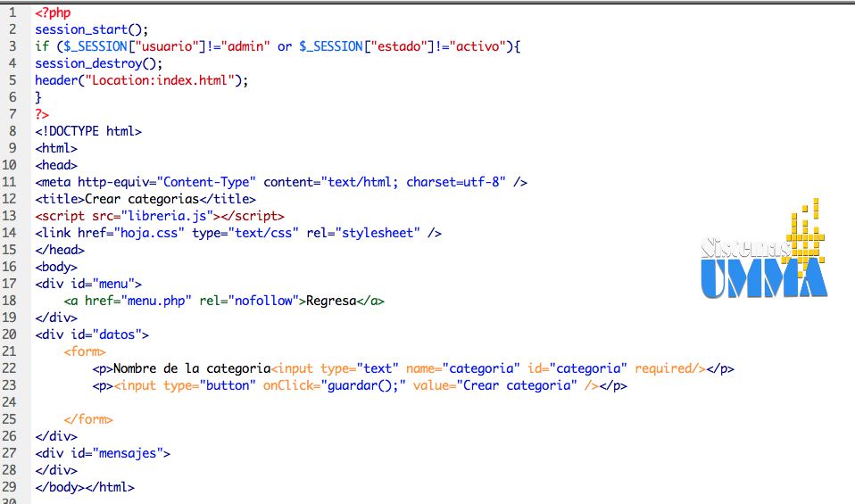
Task: Click the <!DOCTYPE html> declaration
Action: (88, 131)
